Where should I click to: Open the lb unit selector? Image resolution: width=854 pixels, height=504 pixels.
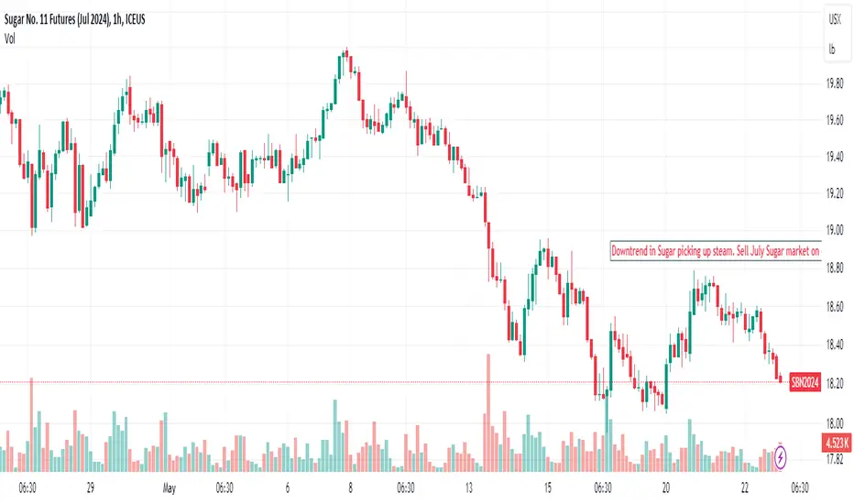832,49
